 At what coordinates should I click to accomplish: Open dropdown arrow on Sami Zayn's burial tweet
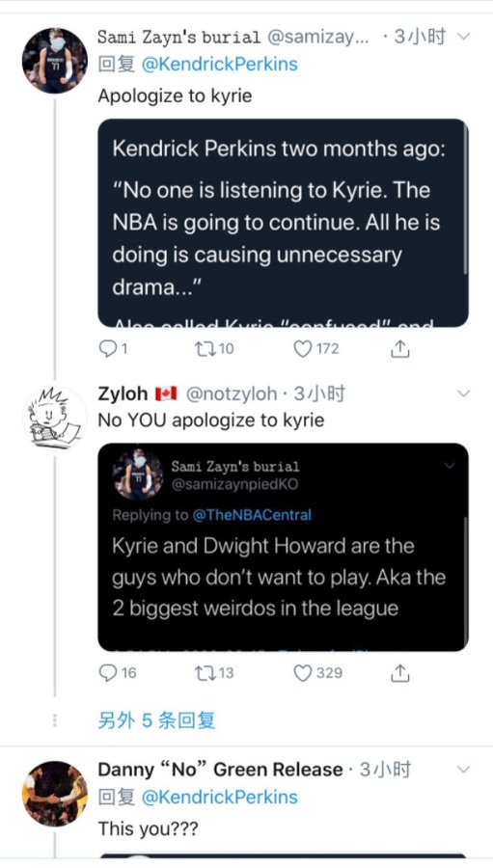tap(463, 37)
